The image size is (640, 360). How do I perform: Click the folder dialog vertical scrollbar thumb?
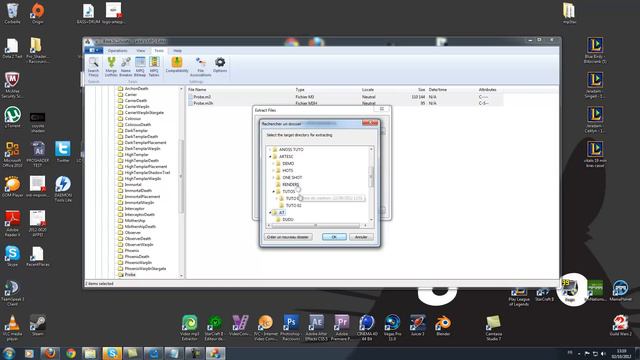371,177
